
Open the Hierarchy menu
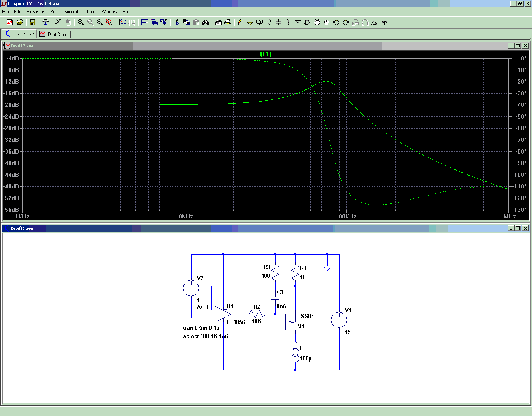click(36, 12)
